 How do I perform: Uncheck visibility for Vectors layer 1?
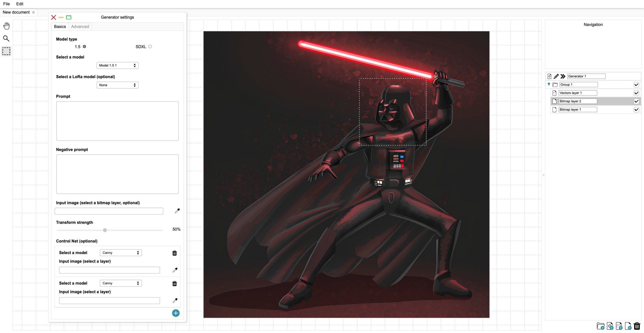click(636, 93)
